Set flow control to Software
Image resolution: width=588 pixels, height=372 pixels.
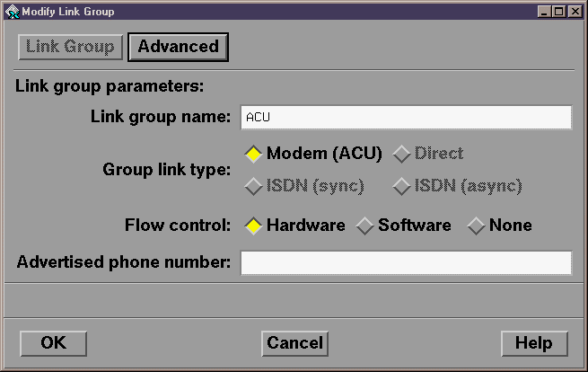click(403, 226)
